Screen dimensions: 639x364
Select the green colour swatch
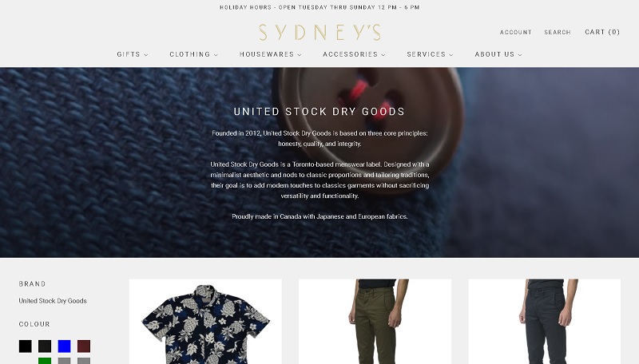tap(45, 361)
